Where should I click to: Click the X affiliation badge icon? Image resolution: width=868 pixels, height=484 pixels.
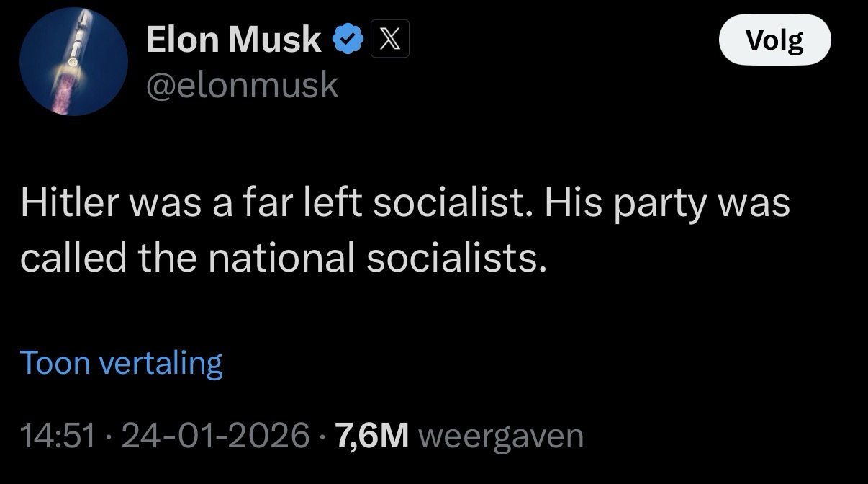(x=390, y=40)
